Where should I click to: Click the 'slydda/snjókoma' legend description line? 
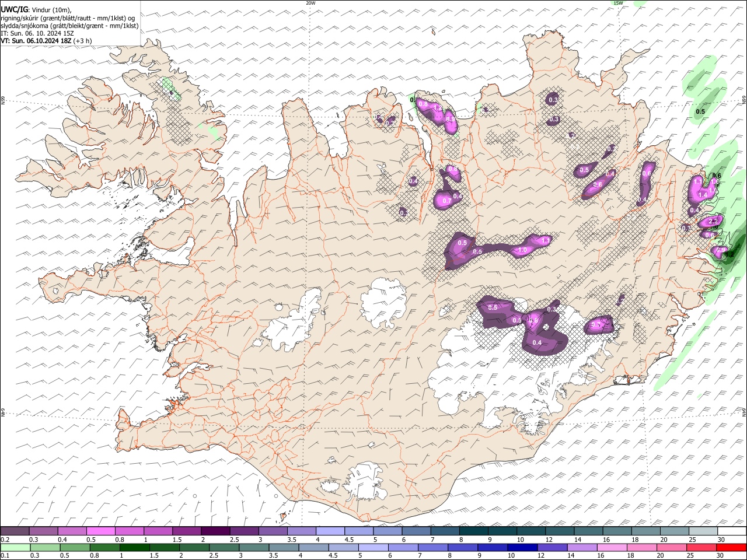[x=69, y=26]
